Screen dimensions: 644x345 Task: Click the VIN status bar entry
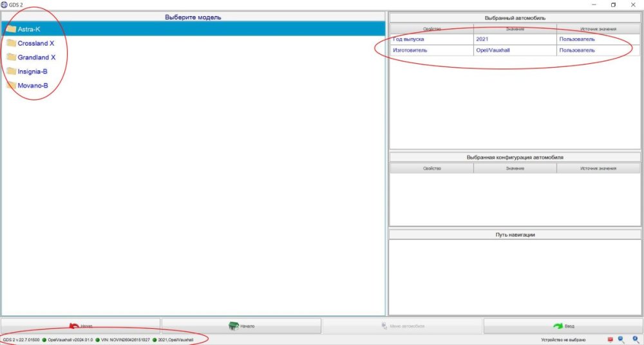click(126, 340)
